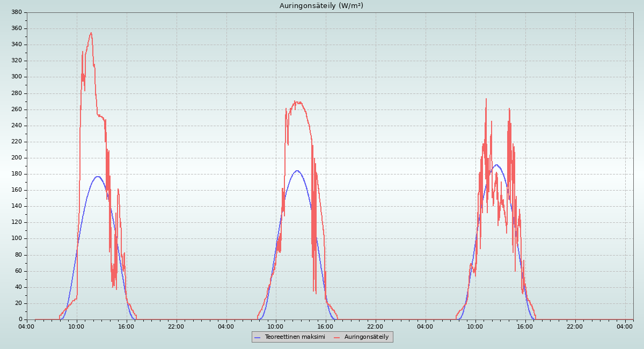644x349 pixels.
Task: Click the first 22:00 x-axis label
Action: click(x=176, y=326)
